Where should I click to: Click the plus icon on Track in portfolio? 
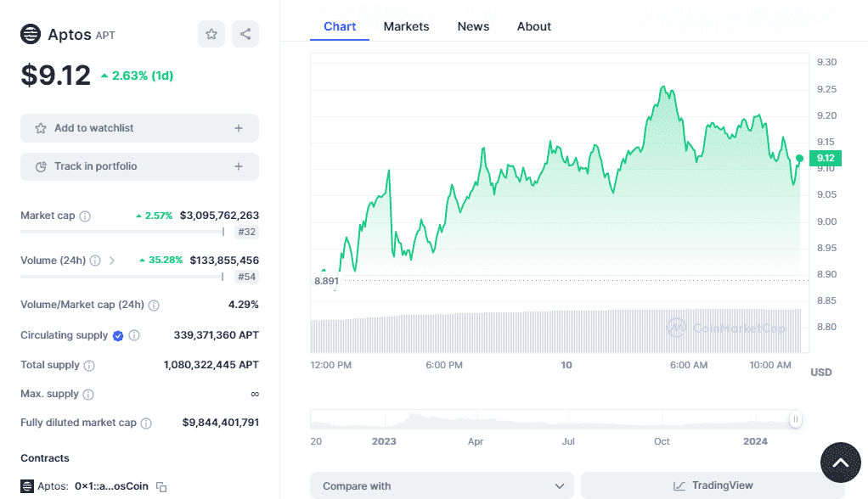point(239,166)
